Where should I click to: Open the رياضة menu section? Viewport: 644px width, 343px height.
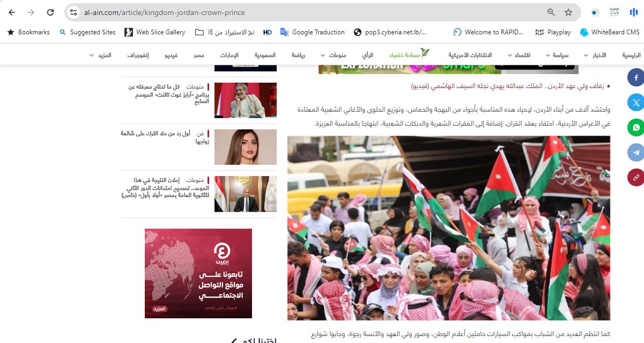(x=299, y=55)
